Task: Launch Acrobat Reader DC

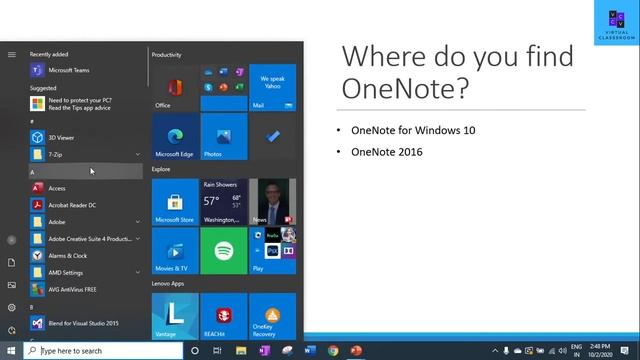Action: tap(86, 205)
